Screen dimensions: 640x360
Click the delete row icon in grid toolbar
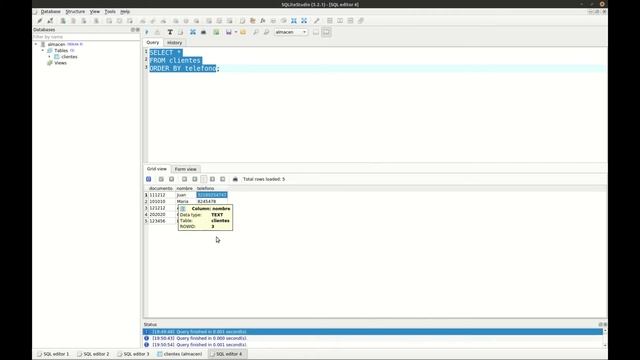171,179
